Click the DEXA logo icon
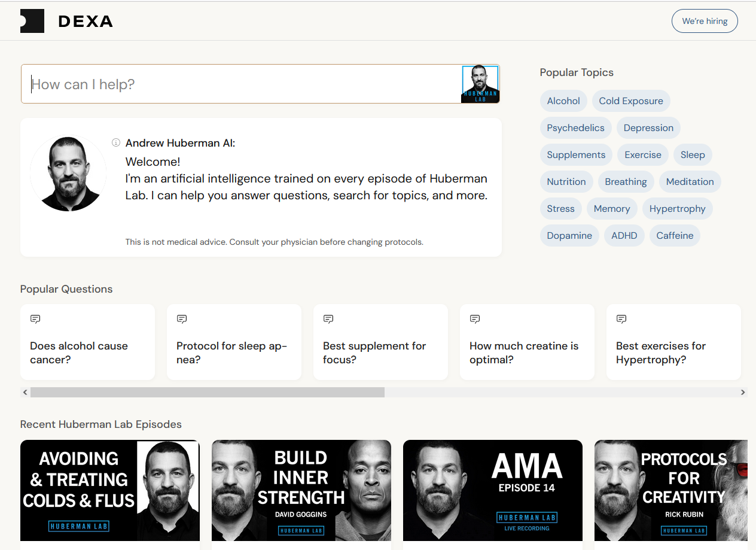This screenshot has width=756, height=550. coord(32,21)
